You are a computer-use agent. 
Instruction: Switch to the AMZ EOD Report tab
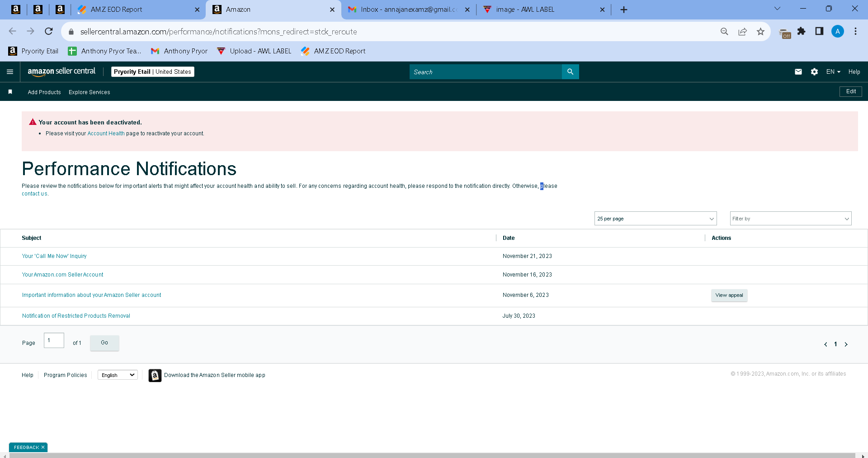[x=138, y=10]
